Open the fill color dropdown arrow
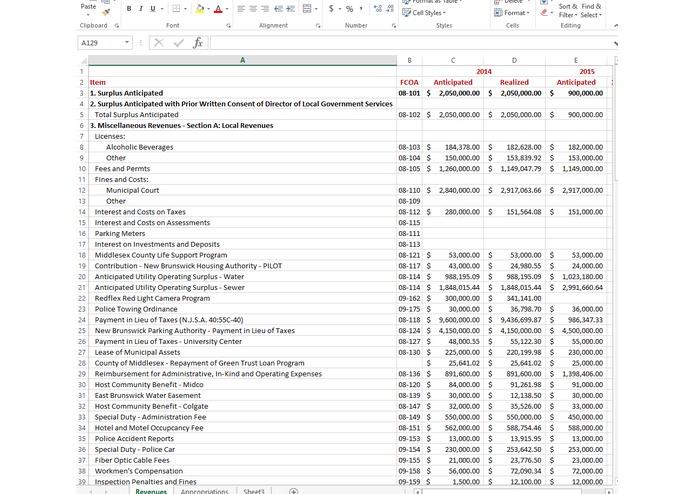 [x=208, y=9]
